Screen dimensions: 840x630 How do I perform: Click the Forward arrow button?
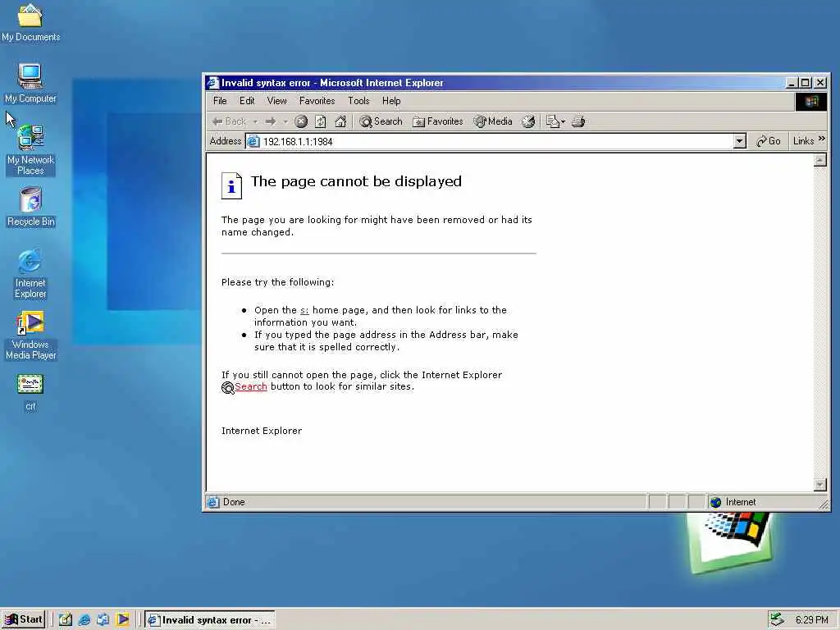(x=271, y=121)
